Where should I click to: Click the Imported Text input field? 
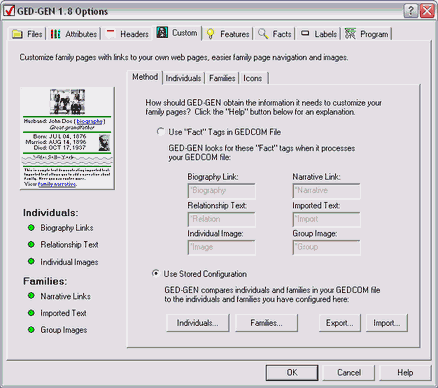pyautogui.click(x=326, y=219)
